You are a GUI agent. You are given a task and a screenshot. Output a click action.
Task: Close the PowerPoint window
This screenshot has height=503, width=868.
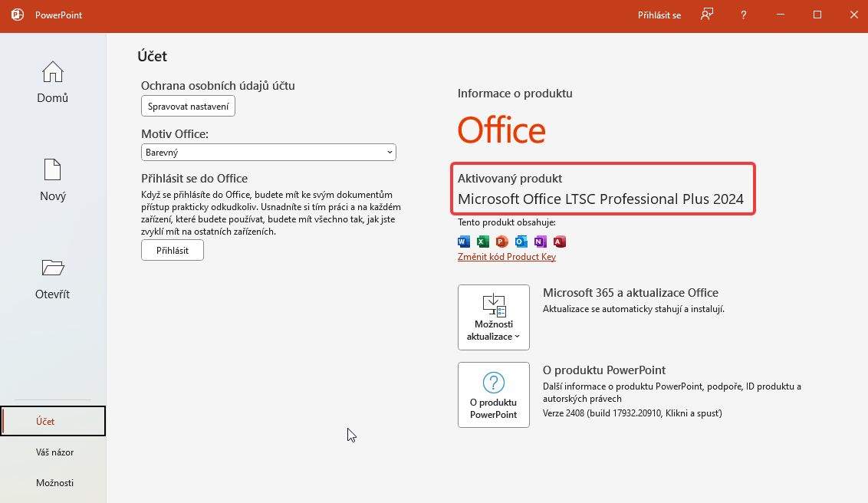(853, 15)
